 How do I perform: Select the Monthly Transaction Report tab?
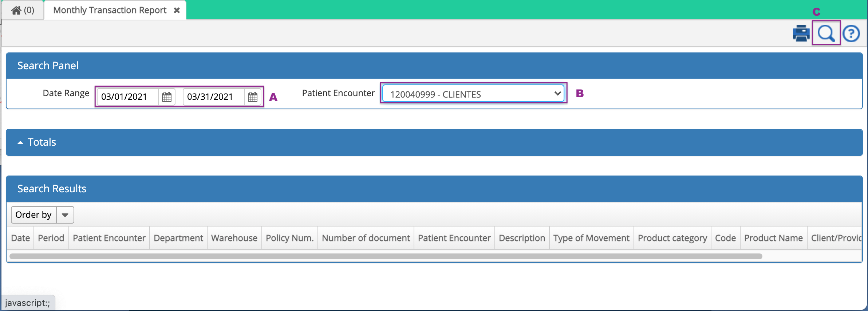click(110, 10)
